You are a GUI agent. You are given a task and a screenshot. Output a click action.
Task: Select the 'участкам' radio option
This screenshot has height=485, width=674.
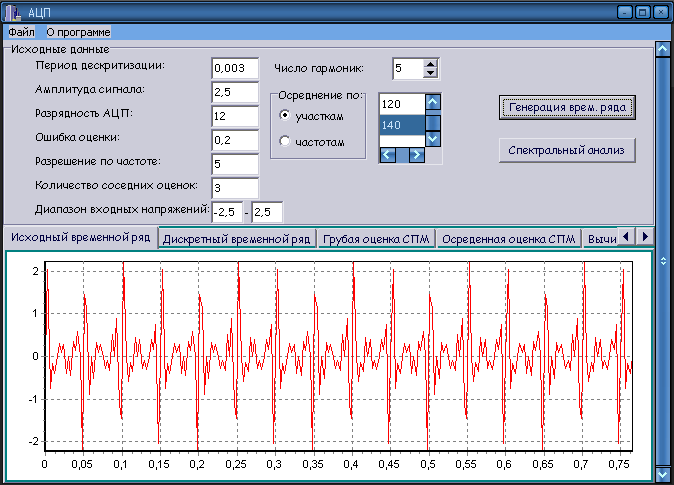coord(285,117)
